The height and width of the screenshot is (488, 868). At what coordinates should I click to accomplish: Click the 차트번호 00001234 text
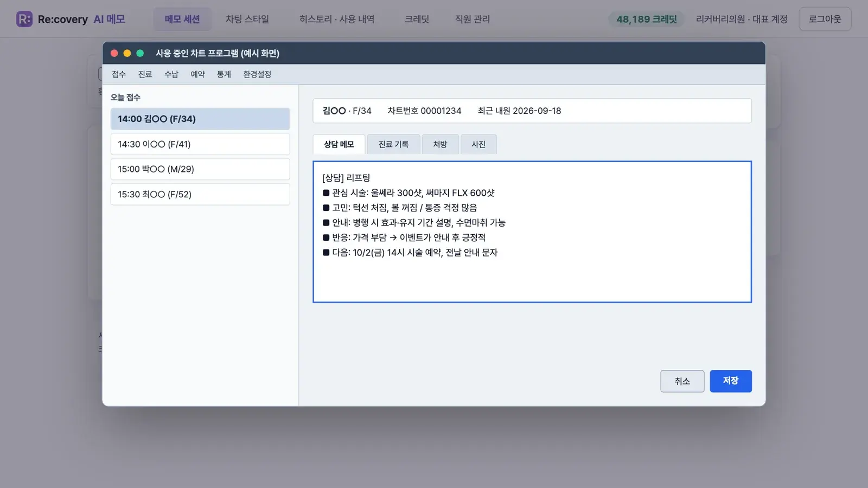[x=424, y=111]
